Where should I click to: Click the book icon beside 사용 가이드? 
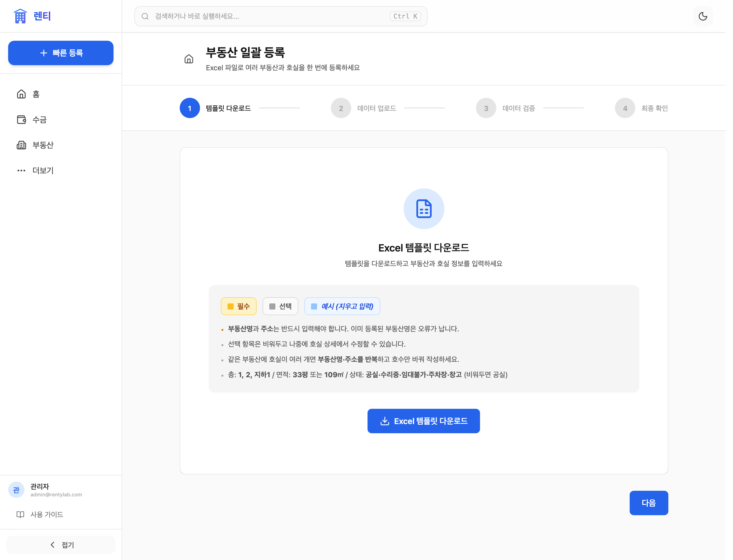pos(20,514)
